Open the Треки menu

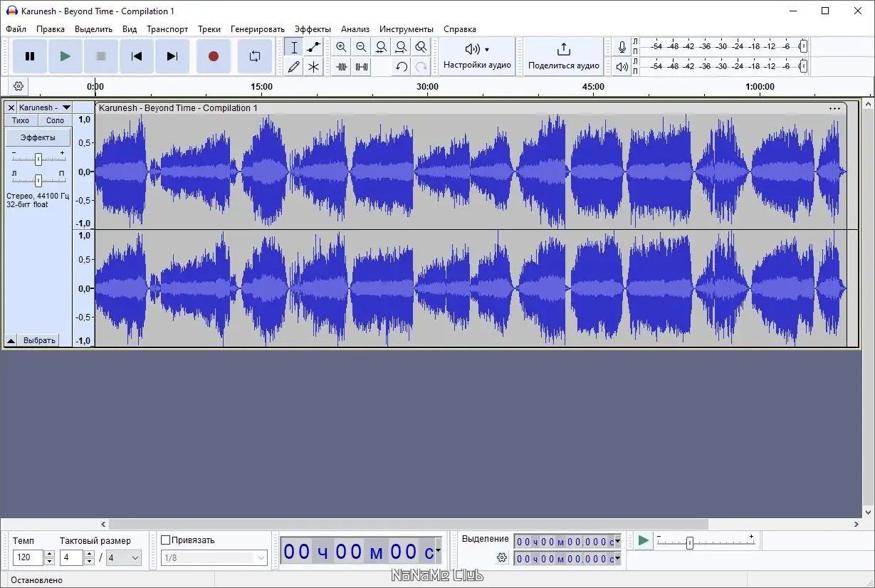(x=209, y=29)
